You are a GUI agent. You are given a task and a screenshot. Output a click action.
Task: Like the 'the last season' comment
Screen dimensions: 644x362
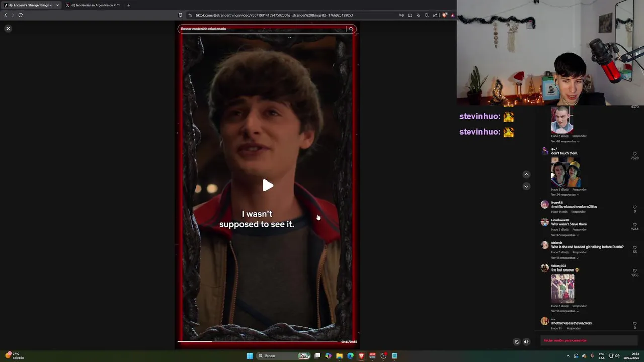tap(635, 271)
